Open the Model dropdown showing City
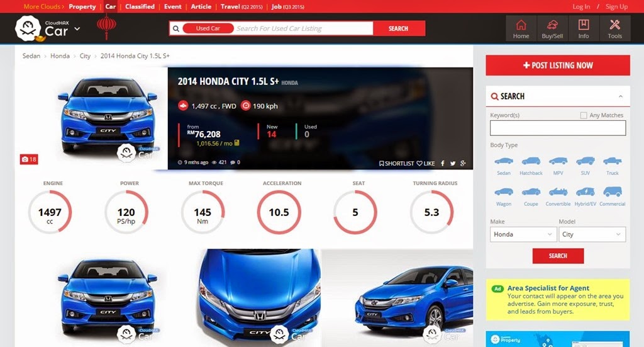 click(592, 234)
